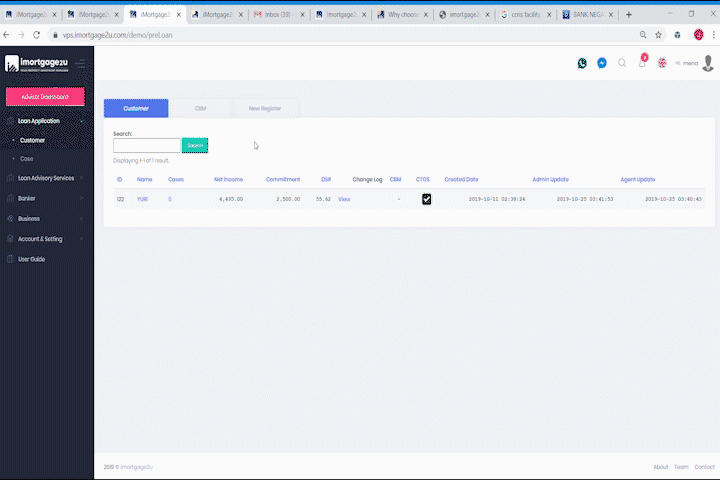Viewport: 720px width, 480px height.
Task: Open the Contact footer link
Action: (x=704, y=467)
